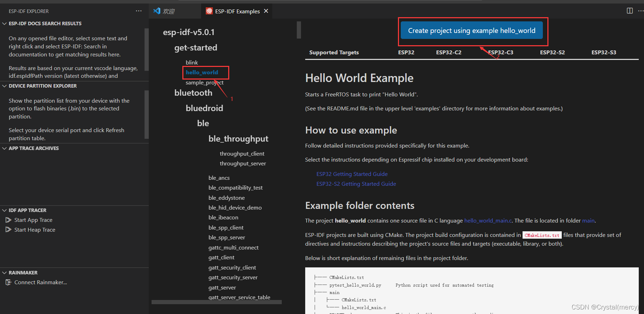Select ble_ibeacon example

[223, 217]
